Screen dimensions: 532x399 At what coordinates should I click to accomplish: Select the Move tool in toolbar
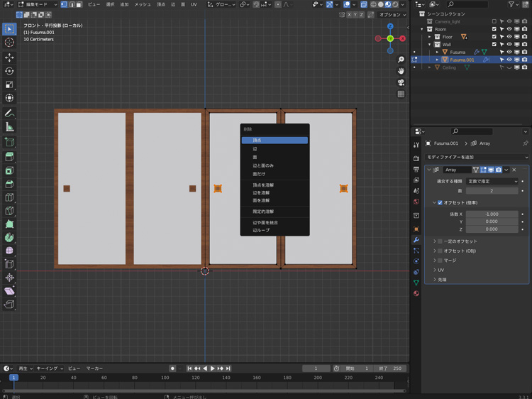[9, 57]
